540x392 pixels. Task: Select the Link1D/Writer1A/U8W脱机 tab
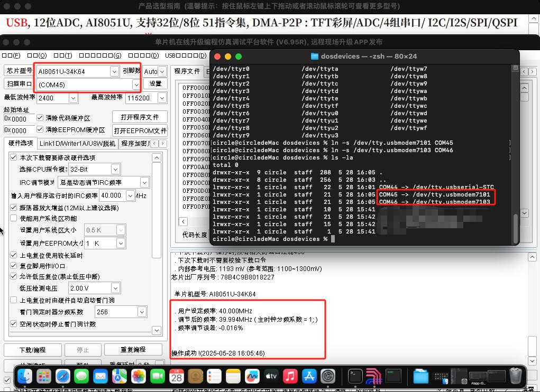(77, 143)
